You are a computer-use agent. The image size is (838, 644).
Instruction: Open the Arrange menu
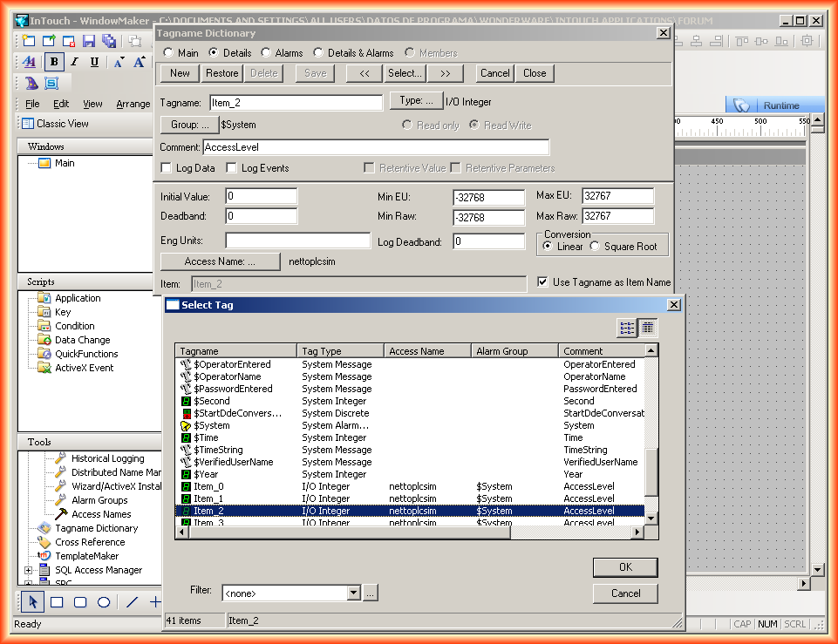(133, 104)
